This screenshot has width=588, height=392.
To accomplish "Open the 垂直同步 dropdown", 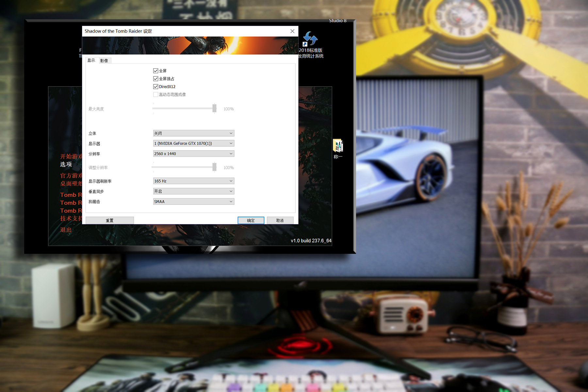I will [x=193, y=191].
